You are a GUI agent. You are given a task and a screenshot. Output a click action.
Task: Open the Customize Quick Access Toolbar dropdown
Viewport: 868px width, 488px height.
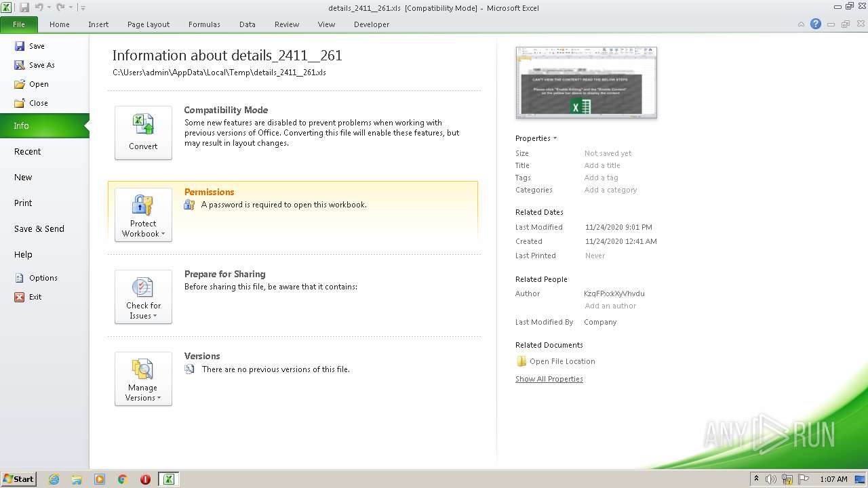[83, 7]
